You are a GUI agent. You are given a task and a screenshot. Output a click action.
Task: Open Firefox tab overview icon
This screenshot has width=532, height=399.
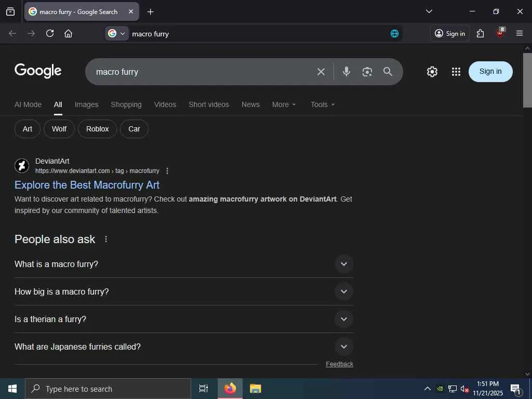click(x=10, y=12)
